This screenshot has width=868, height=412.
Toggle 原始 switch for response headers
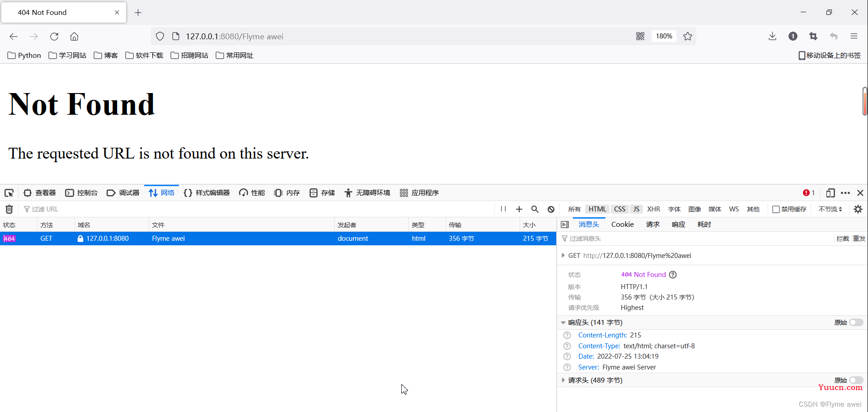click(x=856, y=323)
